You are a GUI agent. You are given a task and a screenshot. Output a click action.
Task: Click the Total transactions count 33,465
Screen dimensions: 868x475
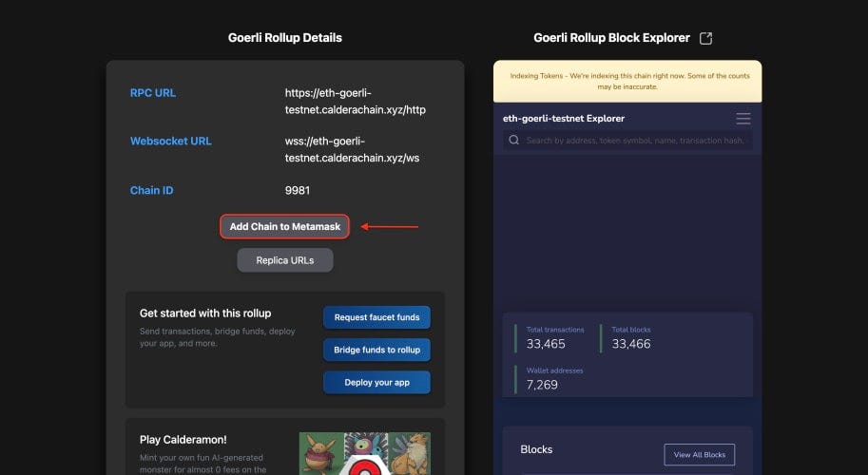point(546,344)
